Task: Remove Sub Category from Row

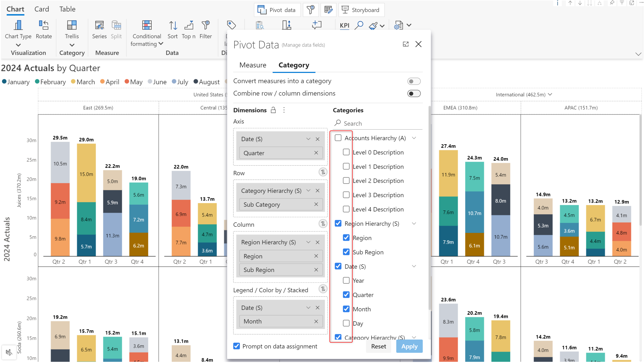Action: pyautogui.click(x=316, y=205)
